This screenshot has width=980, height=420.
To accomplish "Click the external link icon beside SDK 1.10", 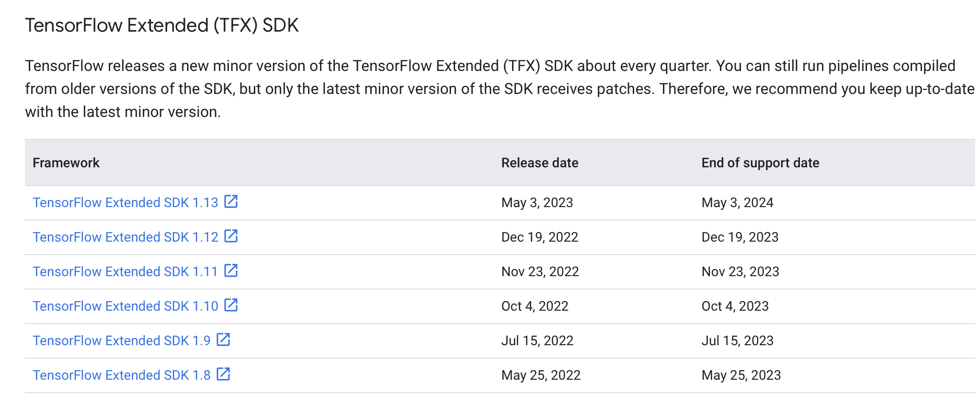I will click(x=232, y=305).
